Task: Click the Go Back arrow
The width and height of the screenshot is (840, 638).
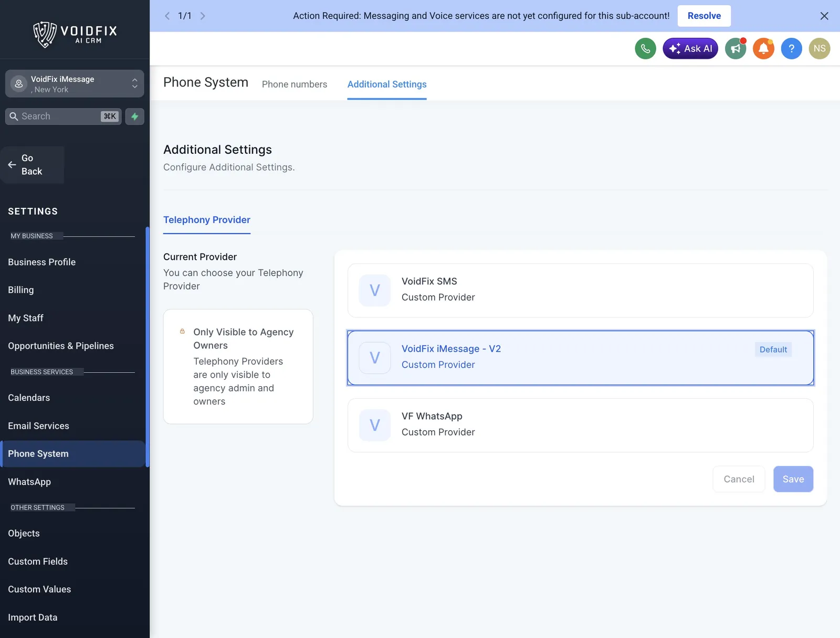Action: 12,165
